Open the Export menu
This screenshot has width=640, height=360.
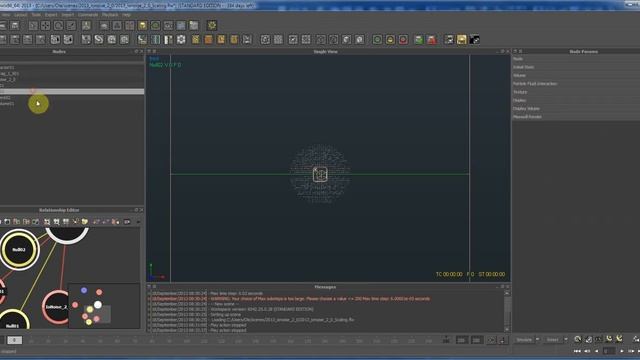pyautogui.click(x=51, y=15)
